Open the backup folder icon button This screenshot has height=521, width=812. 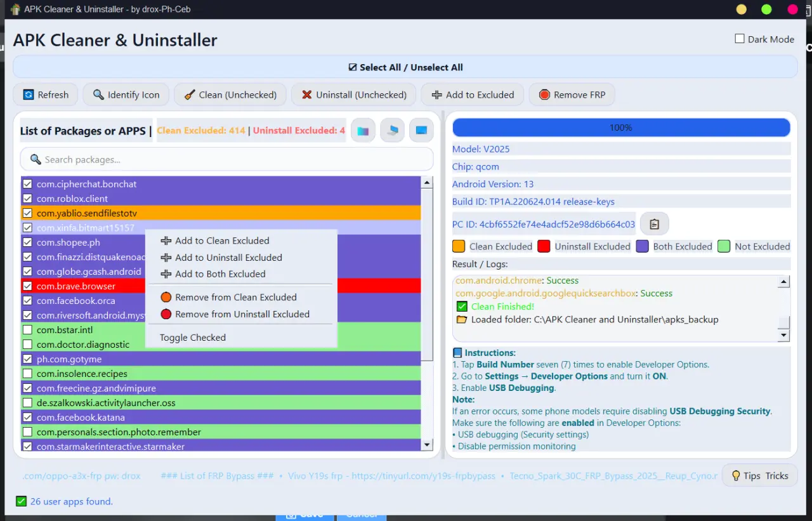point(363,131)
